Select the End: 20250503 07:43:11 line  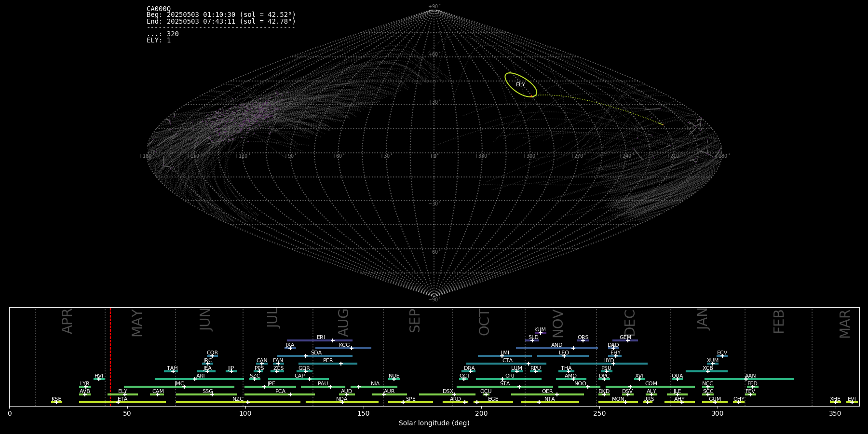click(x=221, y=21)
